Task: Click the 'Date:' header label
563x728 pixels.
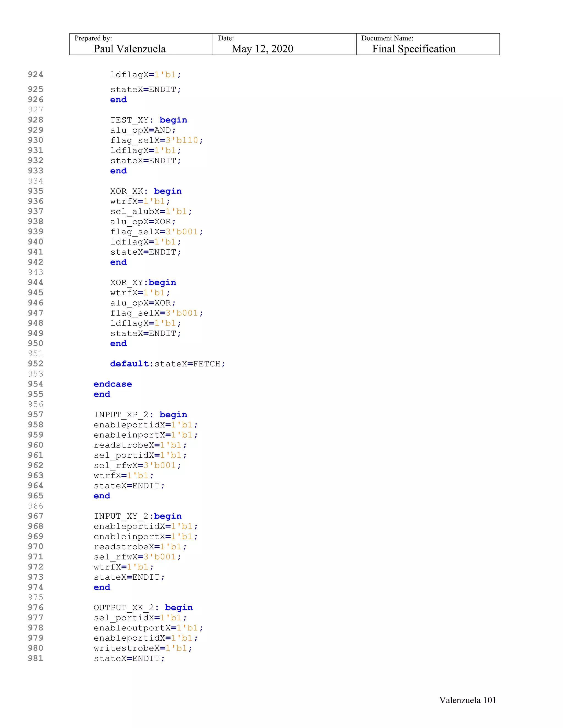Action: point(226,38)
